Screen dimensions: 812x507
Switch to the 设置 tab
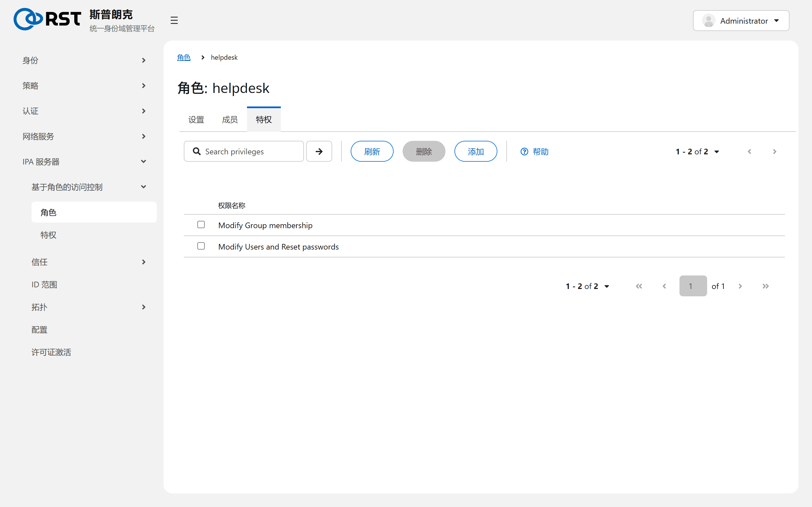[196, 119]
